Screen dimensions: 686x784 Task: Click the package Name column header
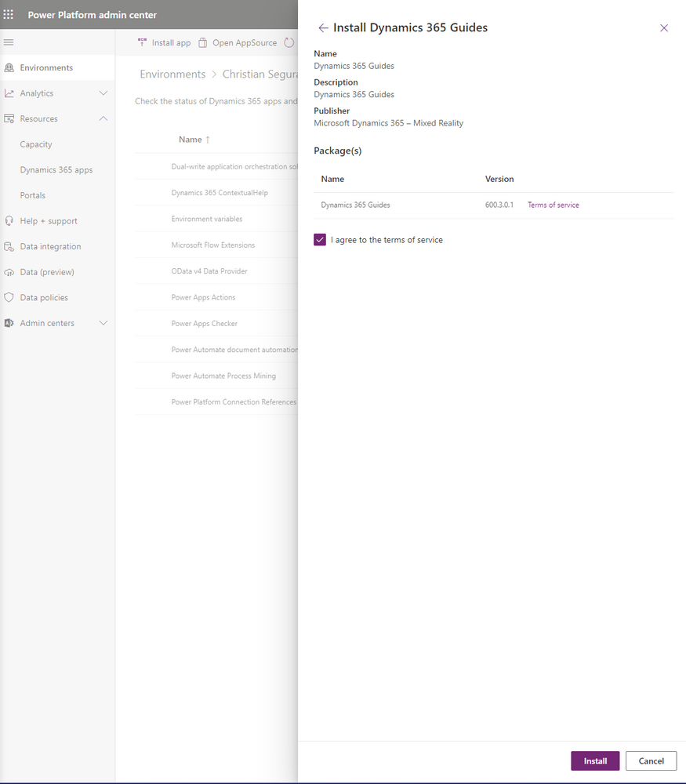tap(332, 179)
